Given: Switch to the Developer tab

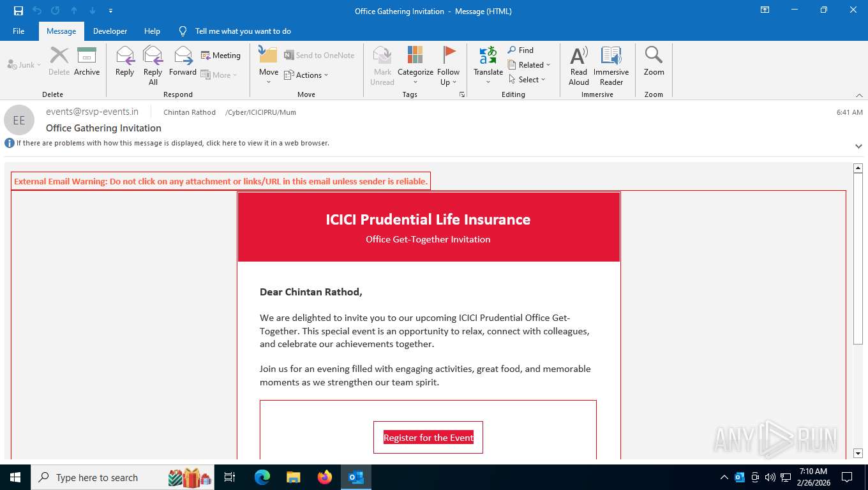Looking at the screenshot, I should click(x=110, y=31).
